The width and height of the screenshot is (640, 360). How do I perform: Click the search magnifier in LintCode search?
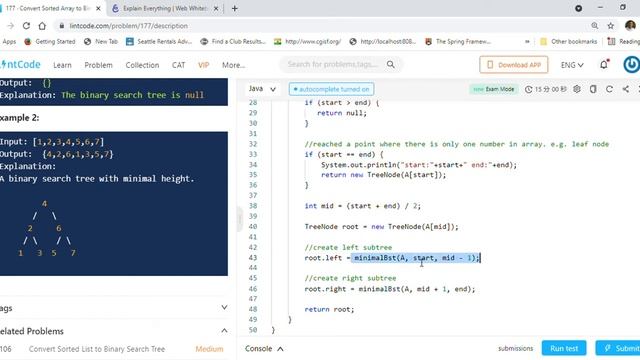pyautogui.click(x=391, y=64)
